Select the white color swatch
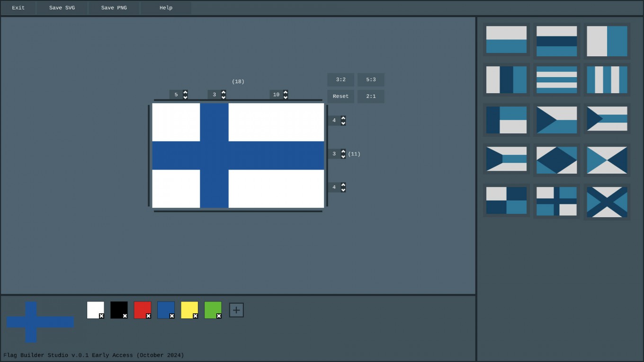Image resolution: width=644 pixels, height=362 pixels. click(x=95, y=310)
